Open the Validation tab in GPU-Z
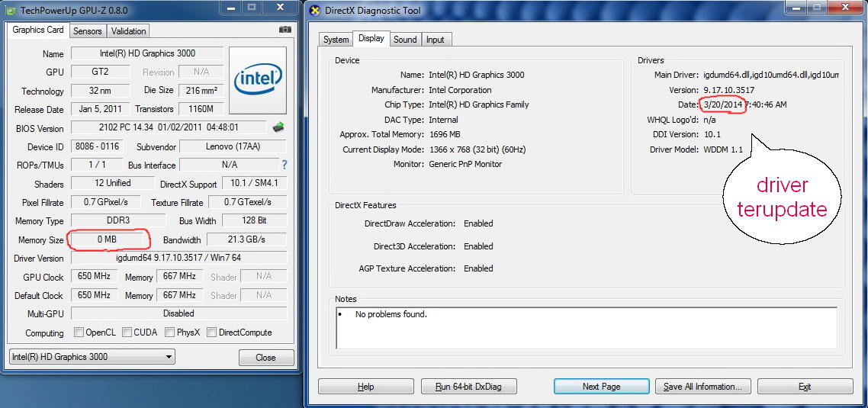Image resolution: width=868 pixels, height=408 pixels. coord(128,31)
